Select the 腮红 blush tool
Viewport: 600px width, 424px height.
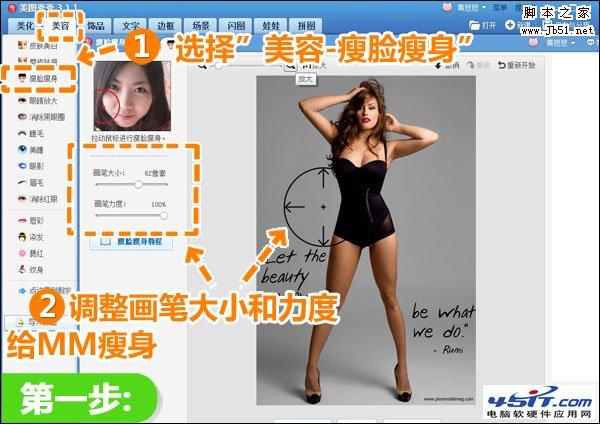pos(31,253)
